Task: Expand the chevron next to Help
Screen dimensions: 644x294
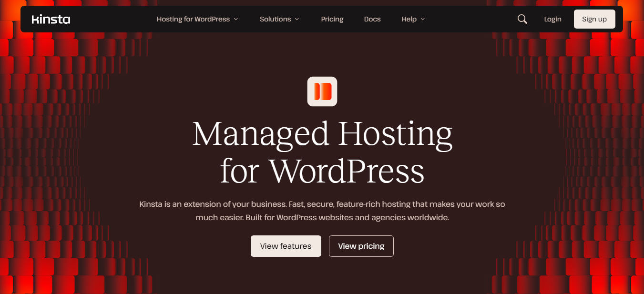Action: (422, 19)
